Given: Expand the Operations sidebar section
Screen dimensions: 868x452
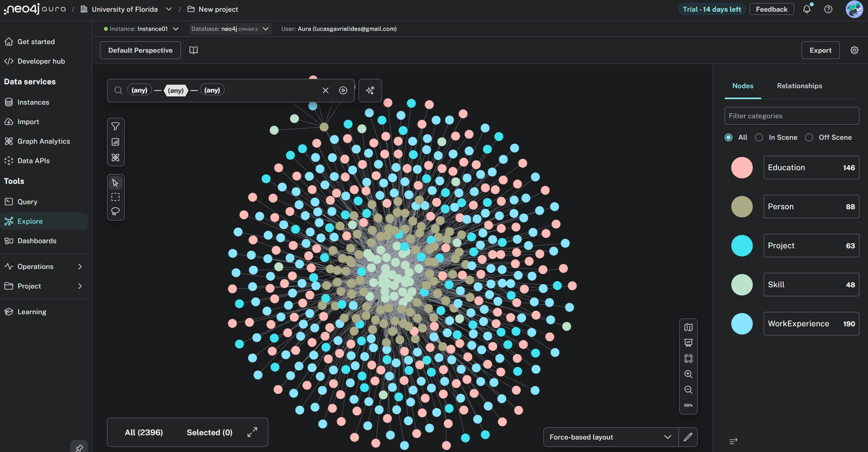Looking at the screenshot, I should [x=44, y=267].
